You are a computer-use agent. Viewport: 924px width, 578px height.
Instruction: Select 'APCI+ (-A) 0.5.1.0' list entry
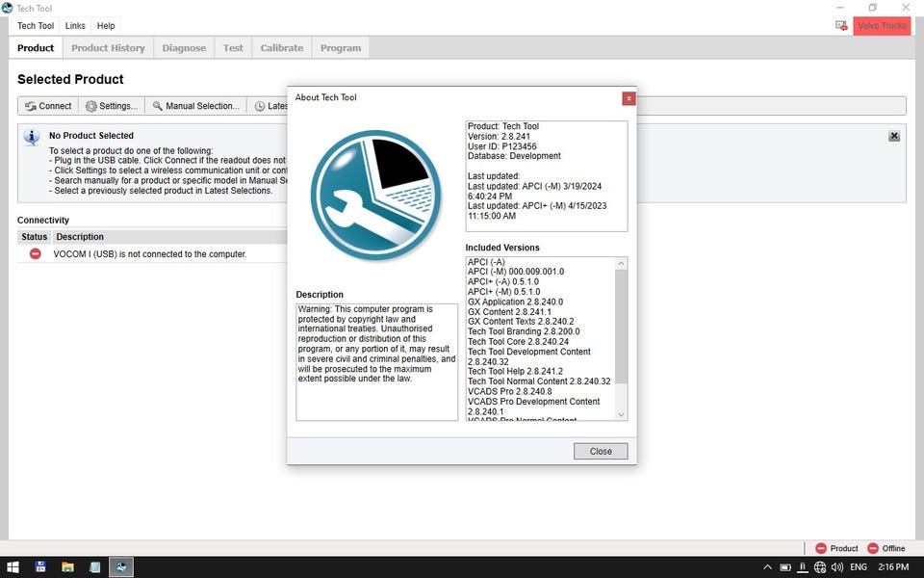[x=503, y=281]
